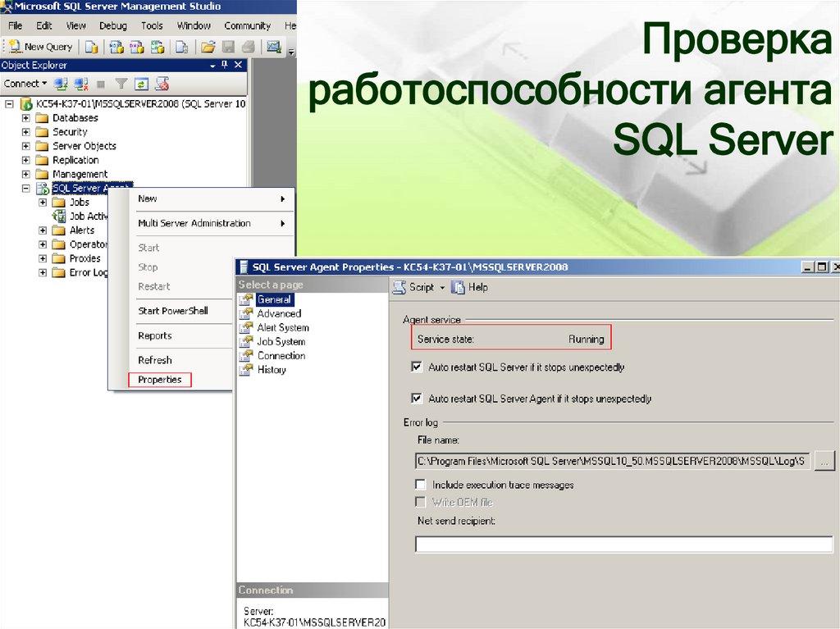The width and height of the screenshot is (840, 629).
Task: Click the browse button next to the error log path
Action: coord(824,461)
